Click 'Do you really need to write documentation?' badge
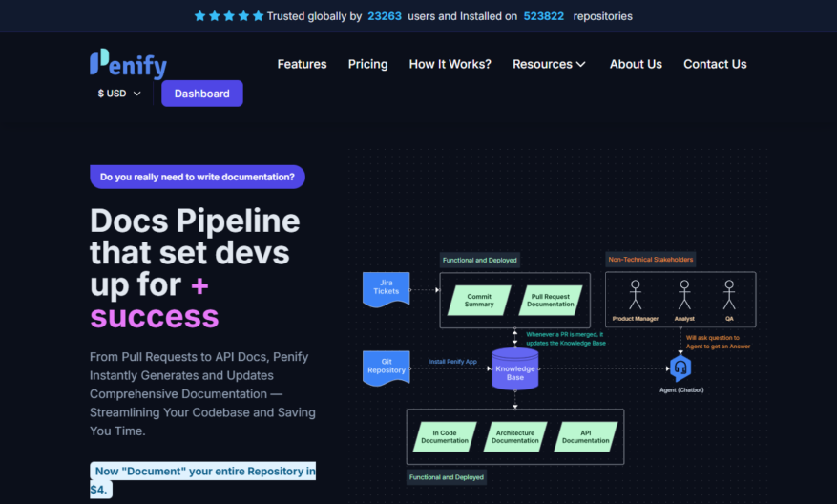The image size is (837, 504). click(x=197, y=177)
